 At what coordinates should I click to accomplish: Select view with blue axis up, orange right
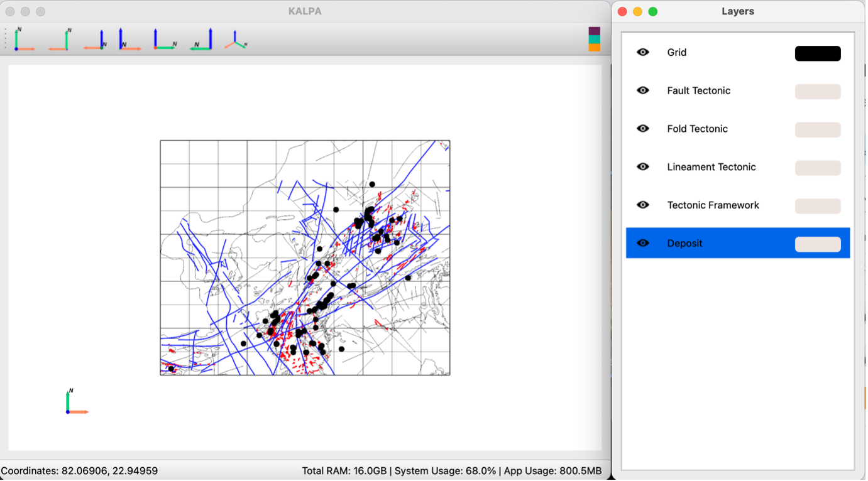(x=129, y=40)
